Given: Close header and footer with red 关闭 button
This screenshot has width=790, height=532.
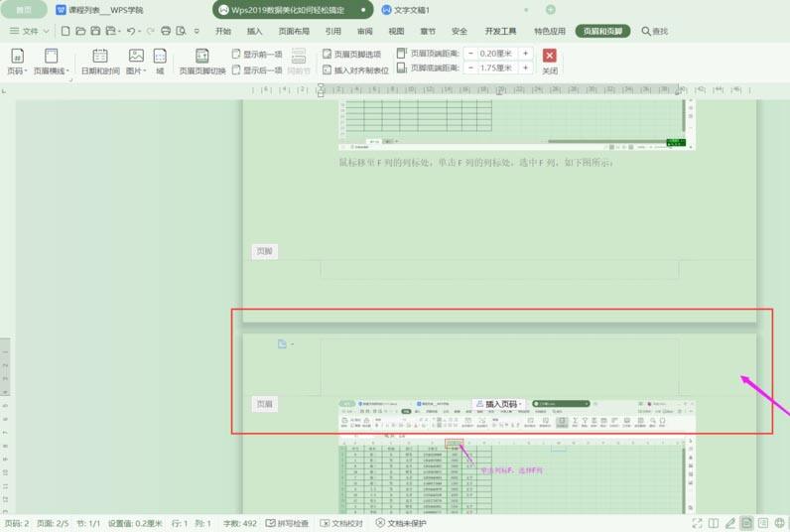Looking at the screenshot, I should pos(550,62).
